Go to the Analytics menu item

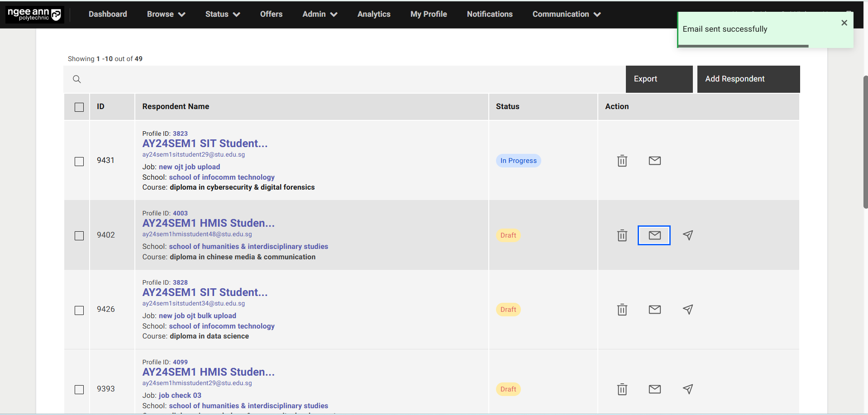pyautogui.click(x=373, y=14)
